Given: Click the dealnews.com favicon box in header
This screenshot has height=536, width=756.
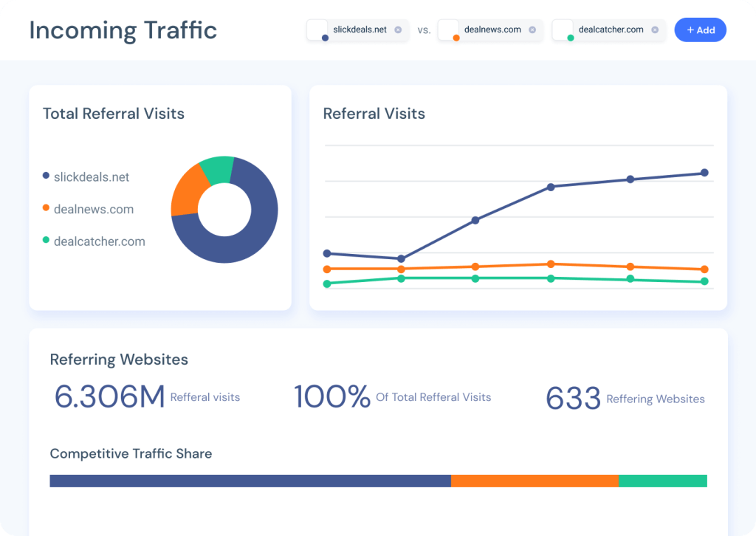Looking at the screenshot, I should (x=448, y=30).
